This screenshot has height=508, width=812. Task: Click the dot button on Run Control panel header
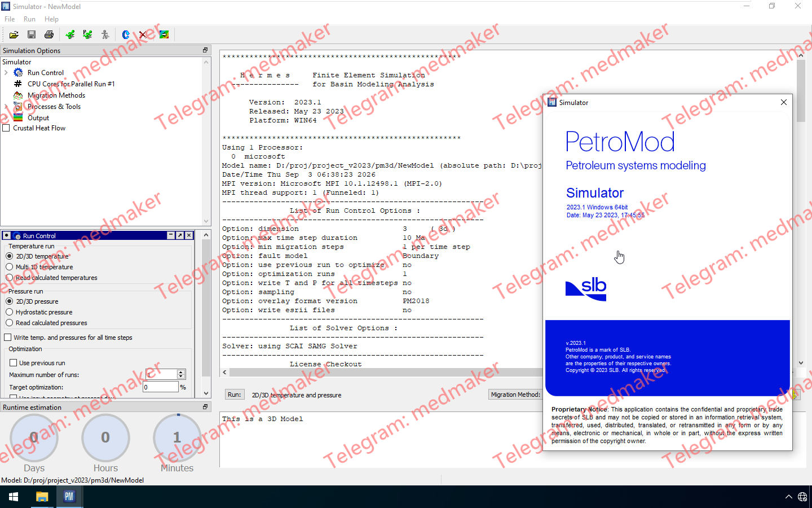(x=7, y=235)
